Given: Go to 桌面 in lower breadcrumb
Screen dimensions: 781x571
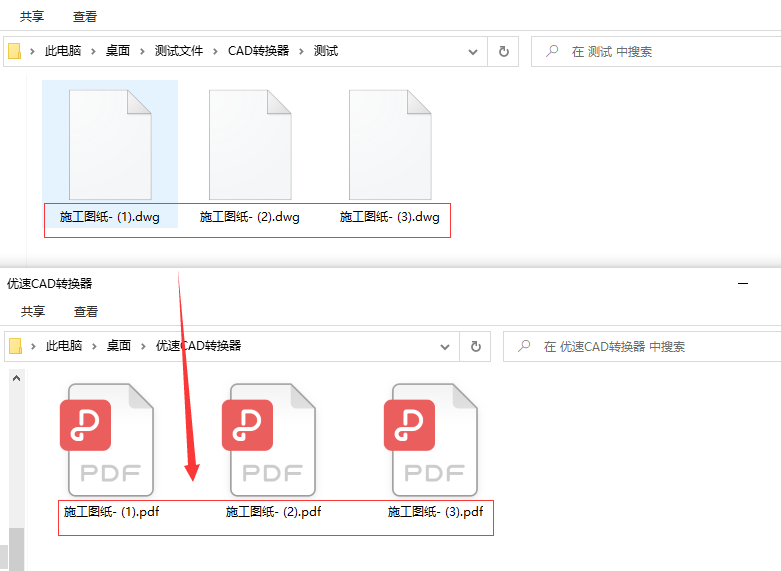Looking at the screenshot, I should 119,346.
